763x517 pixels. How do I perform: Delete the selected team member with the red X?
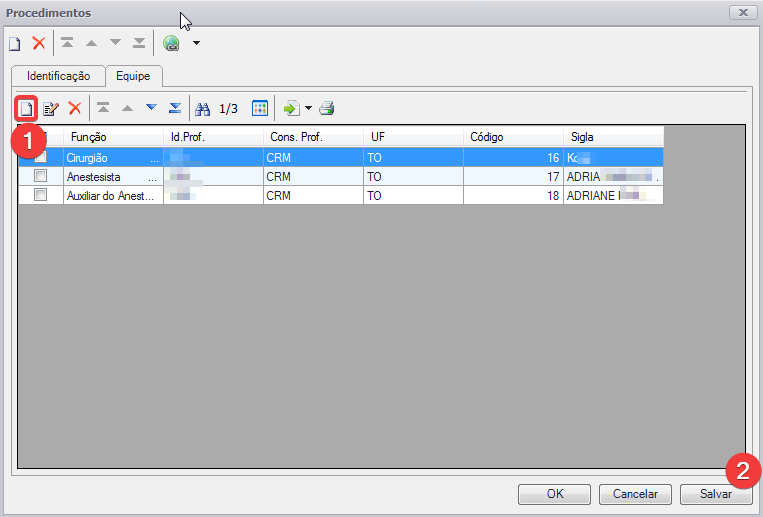pos(75,108)
